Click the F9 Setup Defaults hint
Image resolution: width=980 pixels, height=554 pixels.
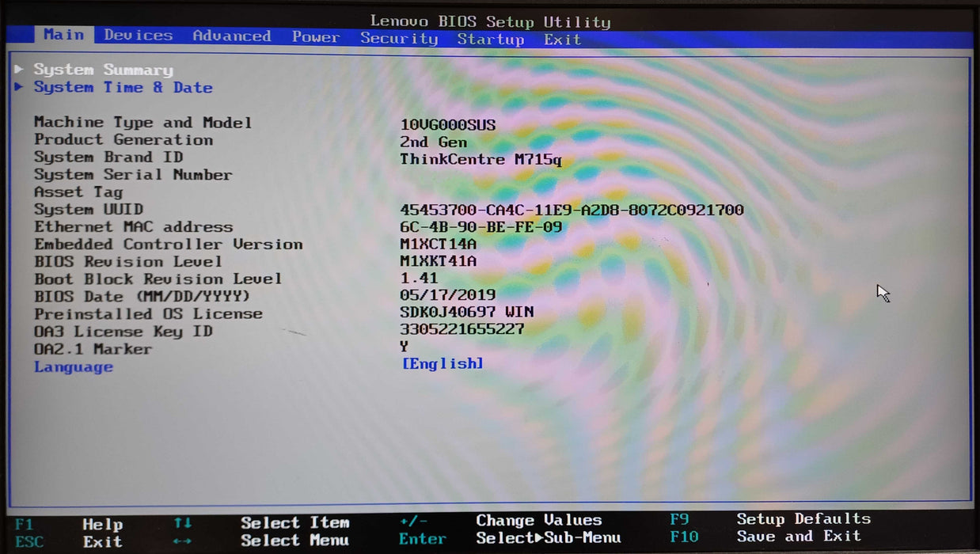(770, 519)
